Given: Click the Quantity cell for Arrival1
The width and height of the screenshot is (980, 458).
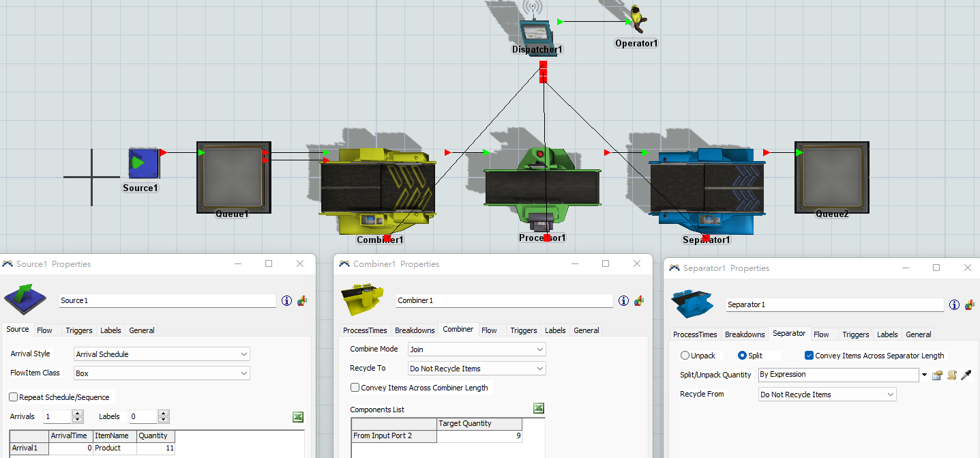Looking at the screenshot, I should pyautogui.click(x=155, y=448).
